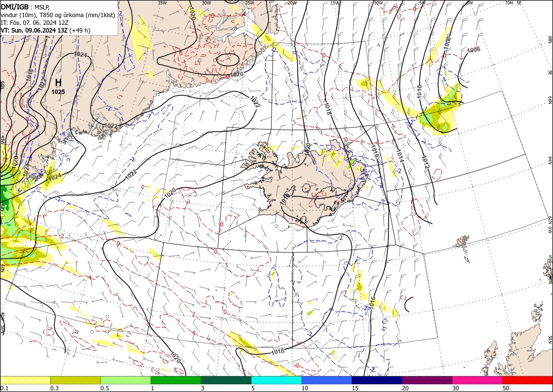Screen dimensions: 553x392
Task: Click the '0.1' legend scale number
Action: pyautogui.click(x=4, y=388)
